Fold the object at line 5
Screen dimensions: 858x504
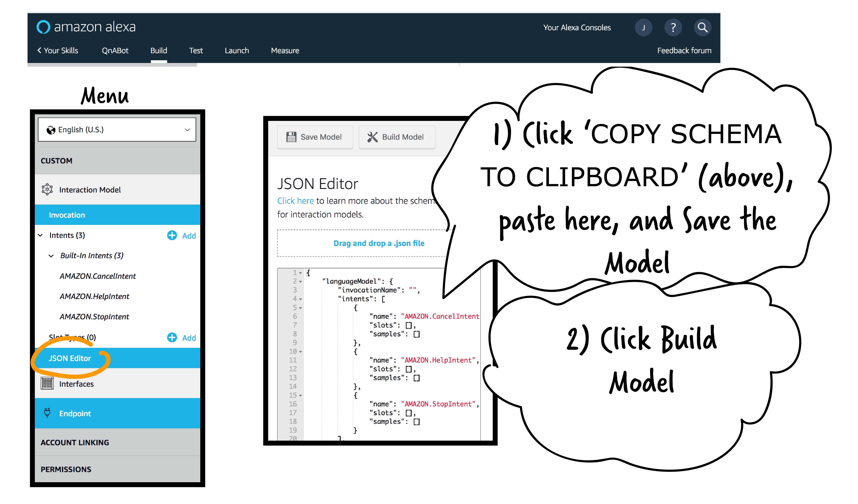[301, 308]
